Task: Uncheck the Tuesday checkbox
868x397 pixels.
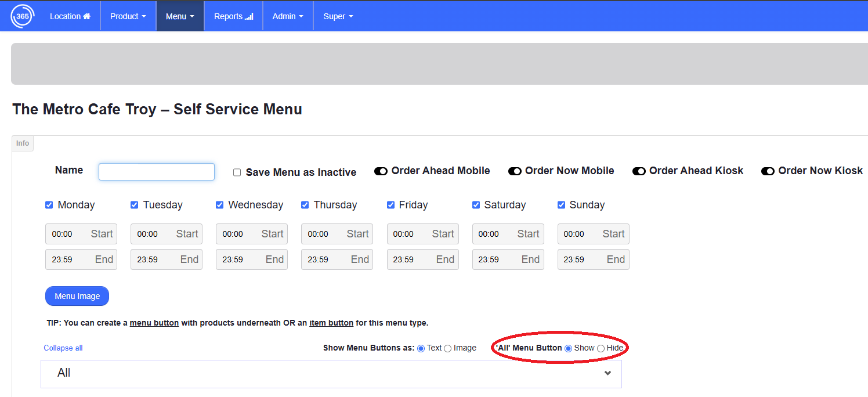Action: pyautogui.click(x=135, y=205)
